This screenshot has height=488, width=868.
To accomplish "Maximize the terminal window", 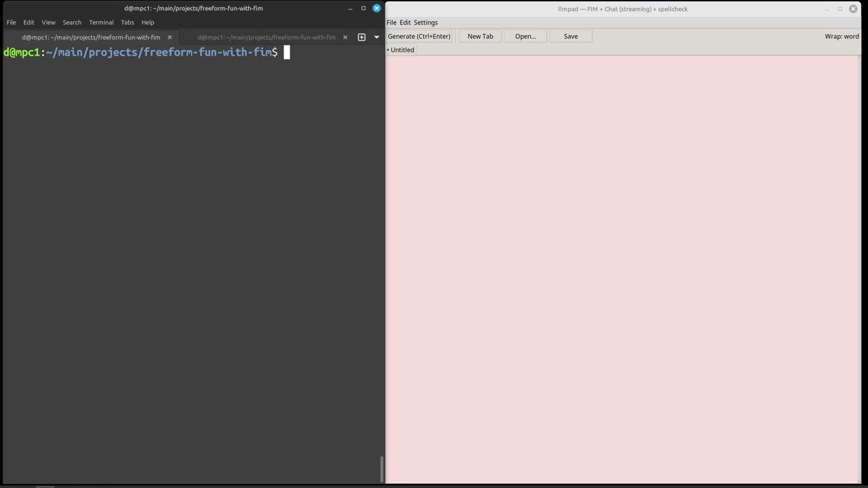I will tap(363, 8).
